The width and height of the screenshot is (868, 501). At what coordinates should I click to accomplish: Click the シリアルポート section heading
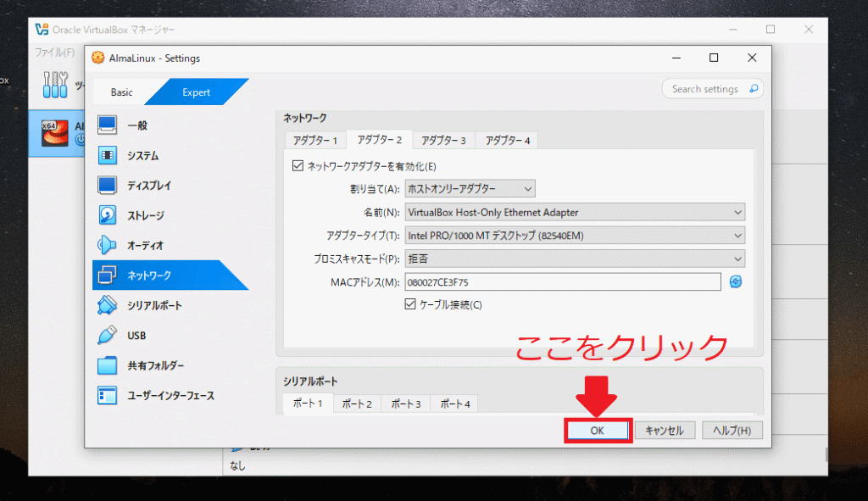(x=310, y=381)
